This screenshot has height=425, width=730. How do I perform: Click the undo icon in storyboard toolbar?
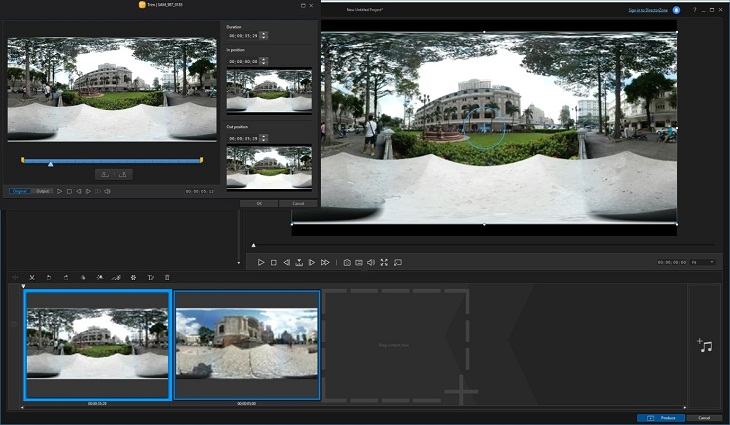[49, 277]
